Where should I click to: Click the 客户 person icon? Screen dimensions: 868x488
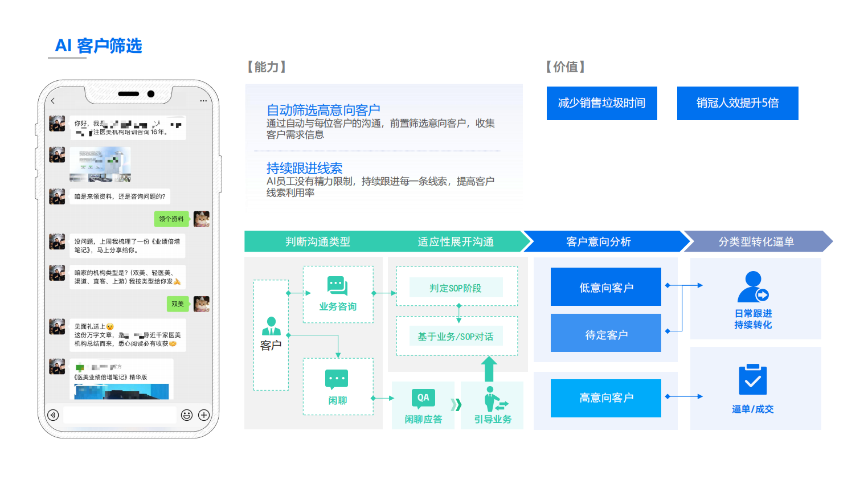click(271, 326)
